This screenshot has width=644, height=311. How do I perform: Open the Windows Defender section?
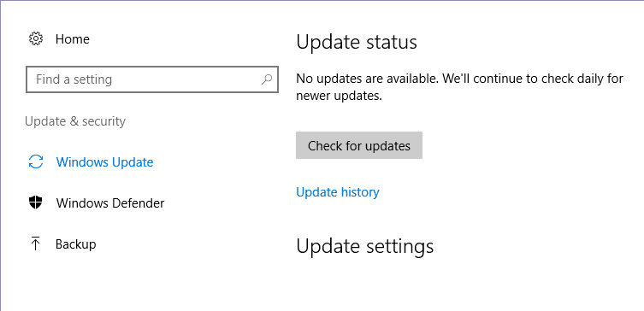pos(110,203)
